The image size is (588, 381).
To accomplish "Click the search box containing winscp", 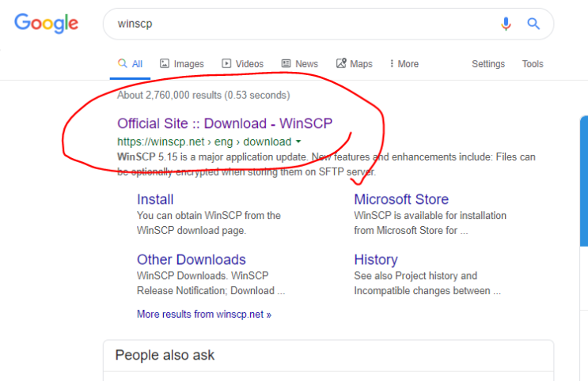I will (x=328, y=24).
